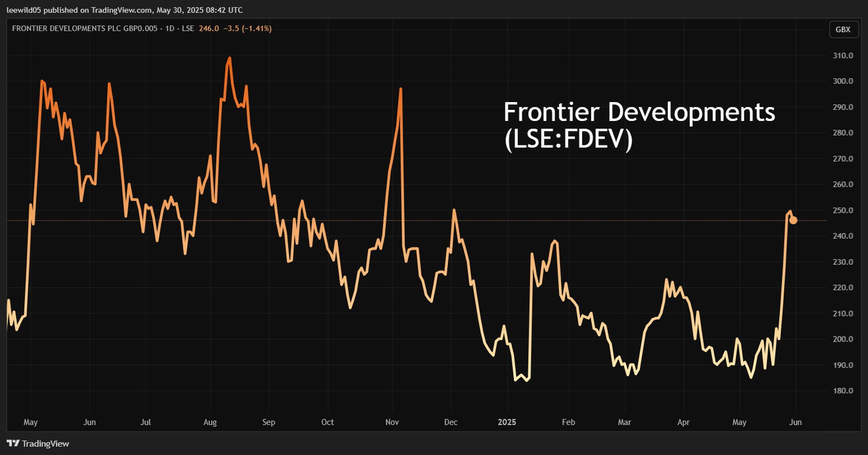Screen dimensions: 868x455
Task: Click the last price dot marker
Action: click(x=793, y=220)
